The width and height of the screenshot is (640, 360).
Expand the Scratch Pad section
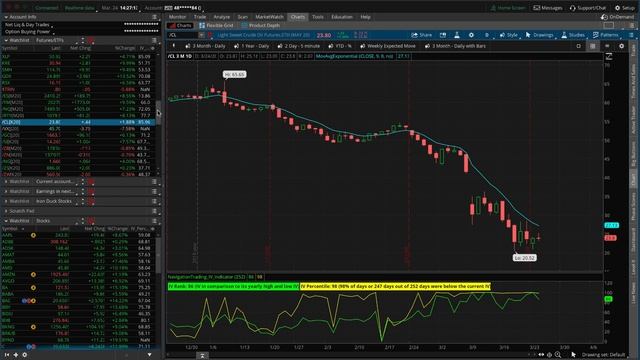pos(6,211)
